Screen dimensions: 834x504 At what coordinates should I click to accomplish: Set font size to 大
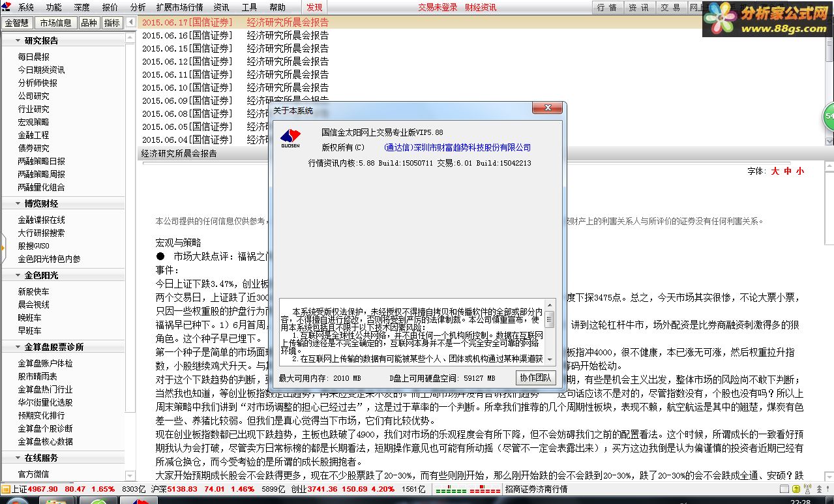(775, 171)
